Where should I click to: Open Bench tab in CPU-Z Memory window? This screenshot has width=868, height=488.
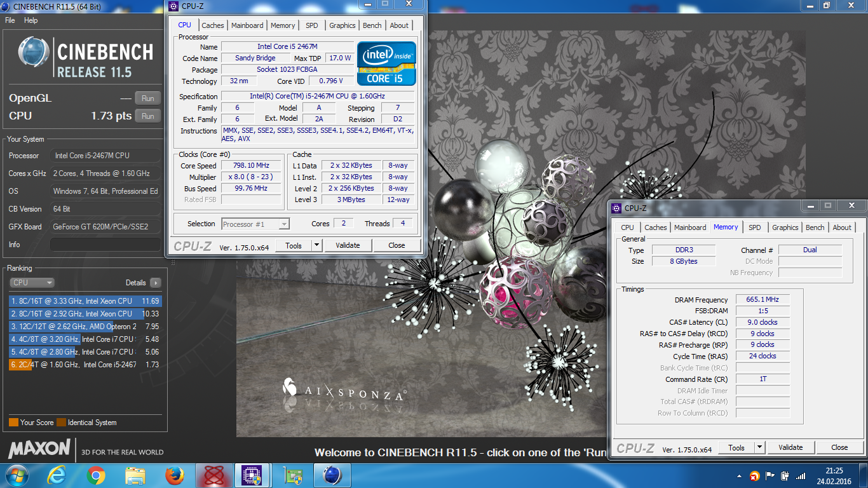tap(815, 227)
